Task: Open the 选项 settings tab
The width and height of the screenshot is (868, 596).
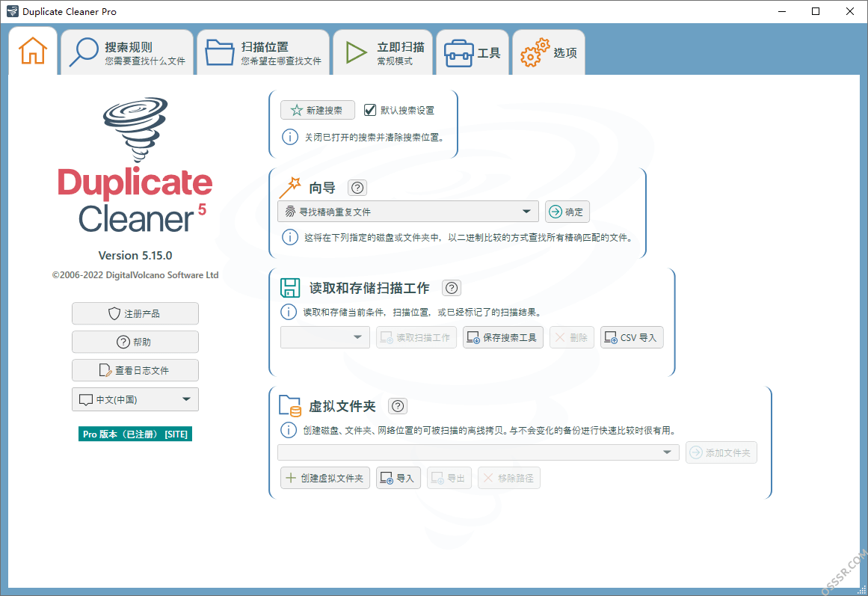Action: point(549,52)
